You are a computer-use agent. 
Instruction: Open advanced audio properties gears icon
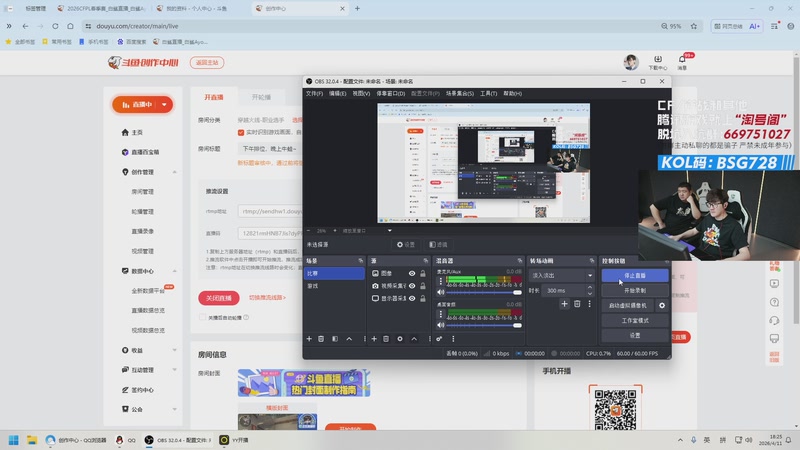tap(439, 339)
